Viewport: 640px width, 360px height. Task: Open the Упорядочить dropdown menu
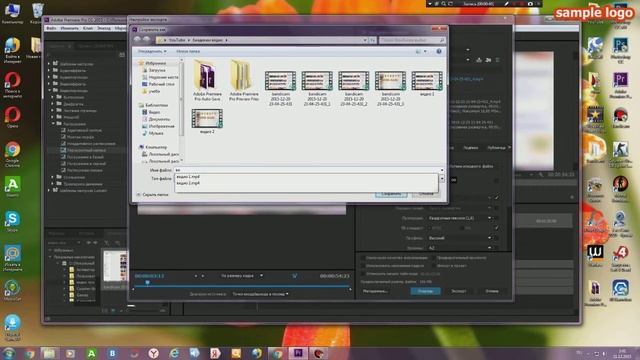click(152, 51)
